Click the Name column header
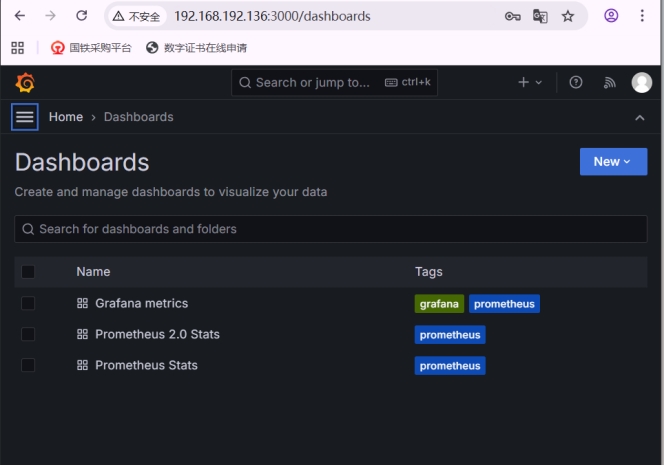 pyautogui.click(x=93, y=272)
